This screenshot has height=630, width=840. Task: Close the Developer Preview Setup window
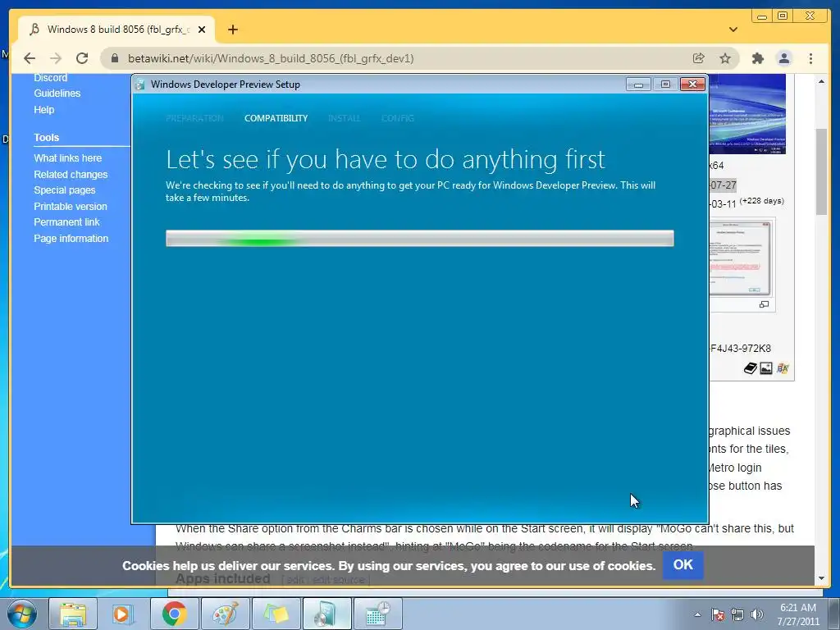(x=692, y=84)
